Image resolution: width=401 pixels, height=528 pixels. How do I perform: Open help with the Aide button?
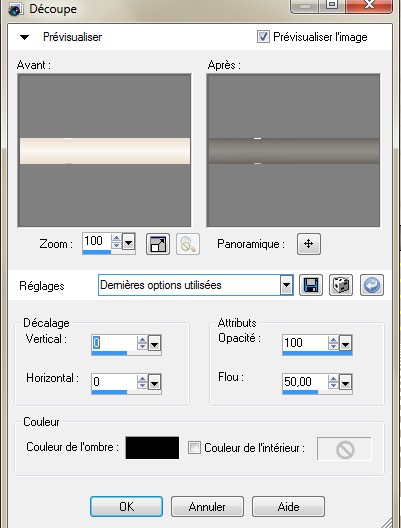[x=288, y=506]
